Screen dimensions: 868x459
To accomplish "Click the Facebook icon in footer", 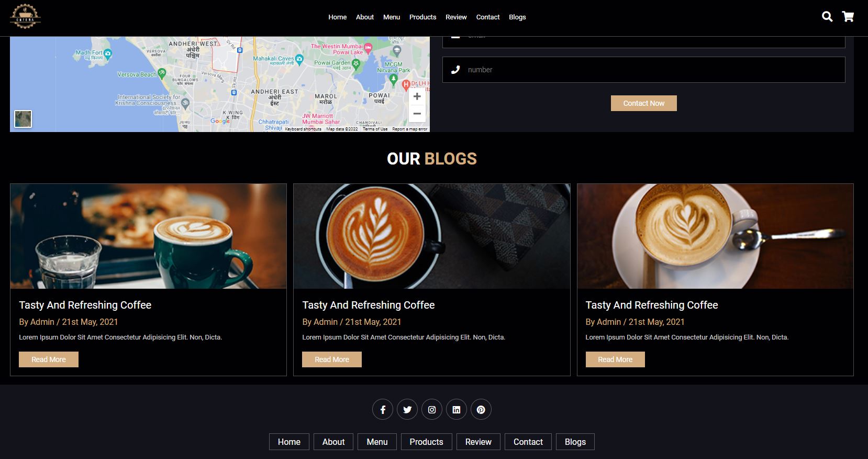I will pyautogui.click(x=383, y=410).
